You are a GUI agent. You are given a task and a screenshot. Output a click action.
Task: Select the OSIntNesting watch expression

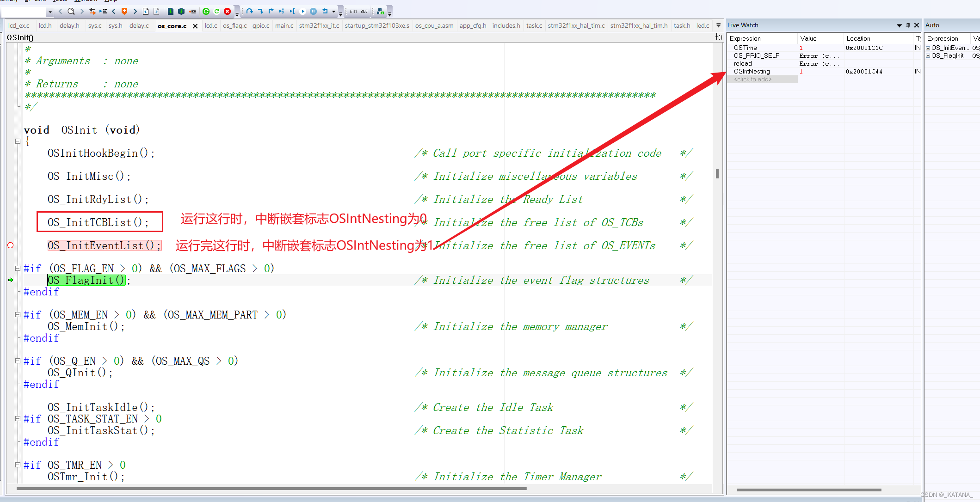coord(752,71)
